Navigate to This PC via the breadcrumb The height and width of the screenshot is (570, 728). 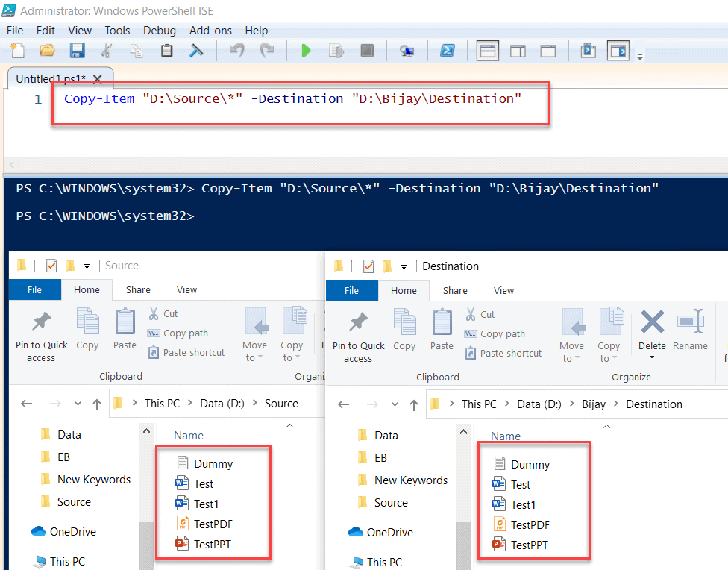[x=479, y=404]
